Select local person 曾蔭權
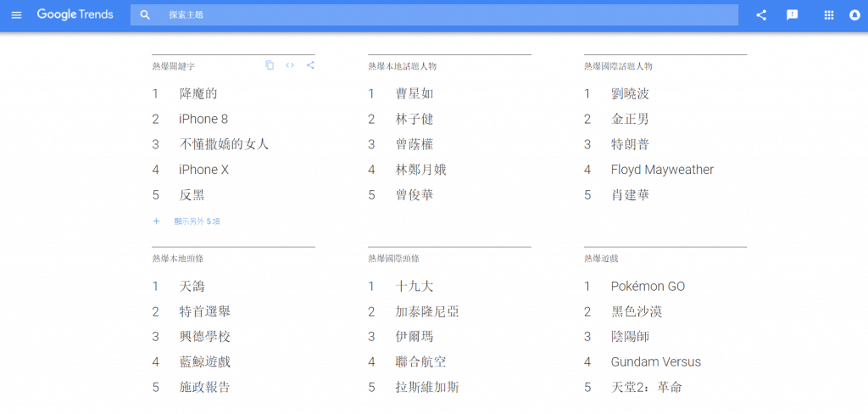 (x=414, y=145)
